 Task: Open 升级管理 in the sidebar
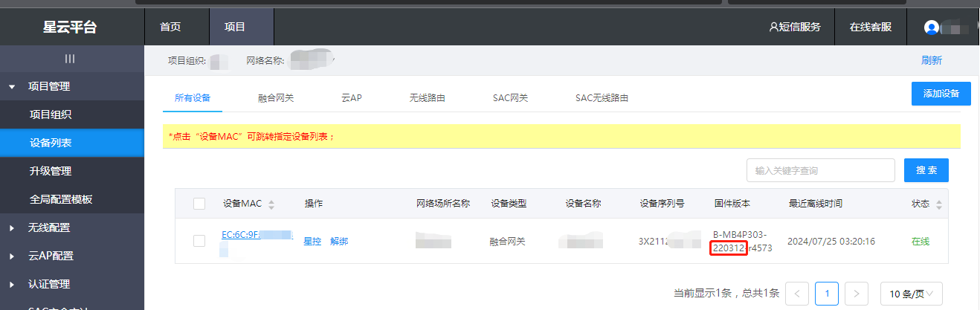(x=51, y=171)
